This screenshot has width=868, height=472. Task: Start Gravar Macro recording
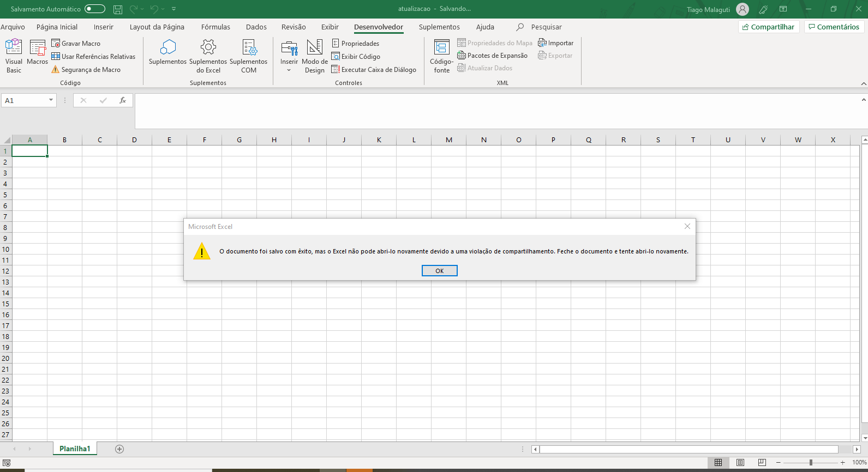click(76, 43)
